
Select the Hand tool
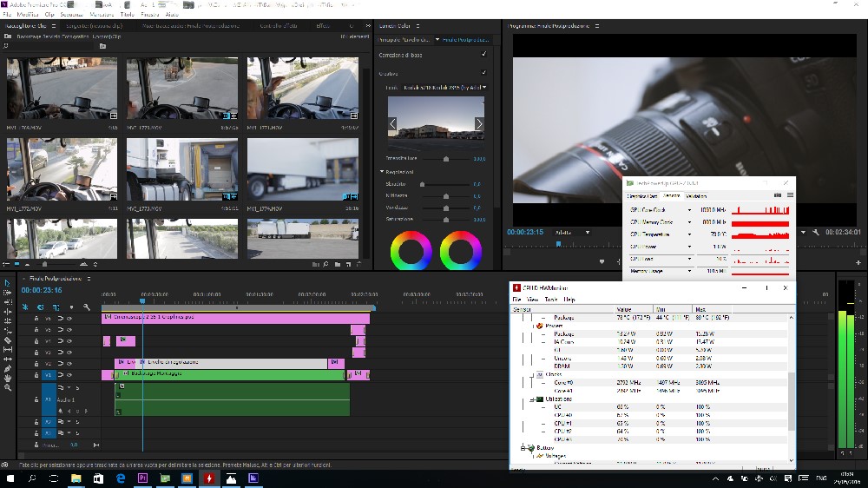8,379
